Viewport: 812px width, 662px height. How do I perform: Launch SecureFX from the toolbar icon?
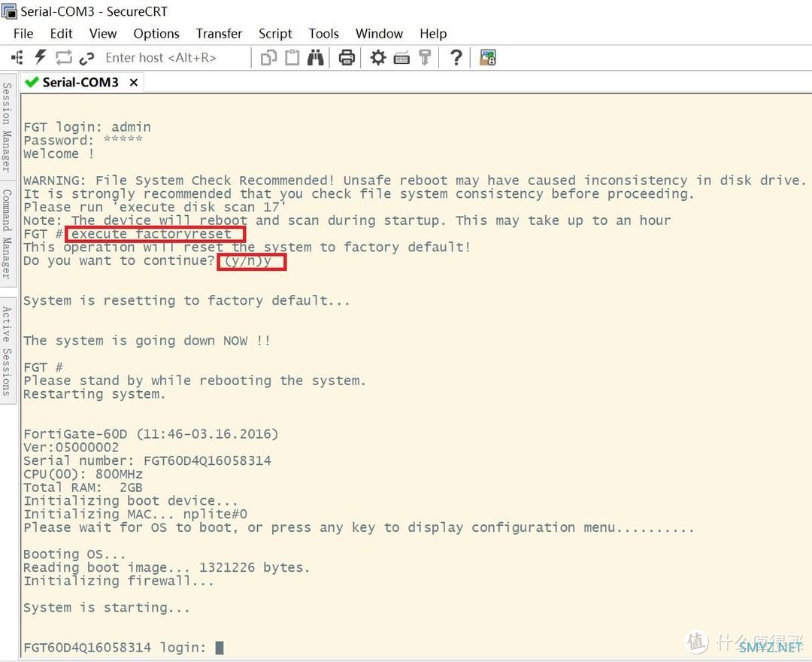pyautogui.click(x=488, y=57)
